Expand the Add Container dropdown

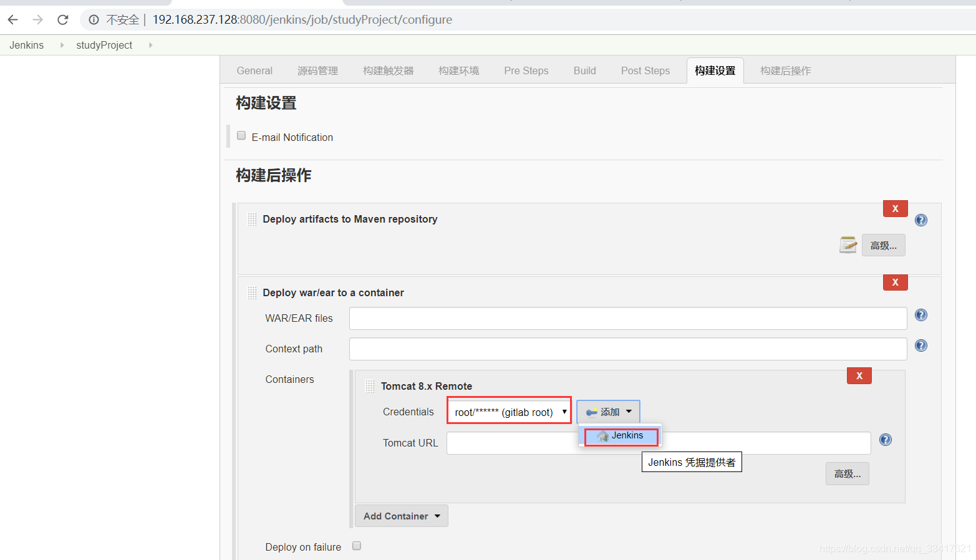coord(402,516)
